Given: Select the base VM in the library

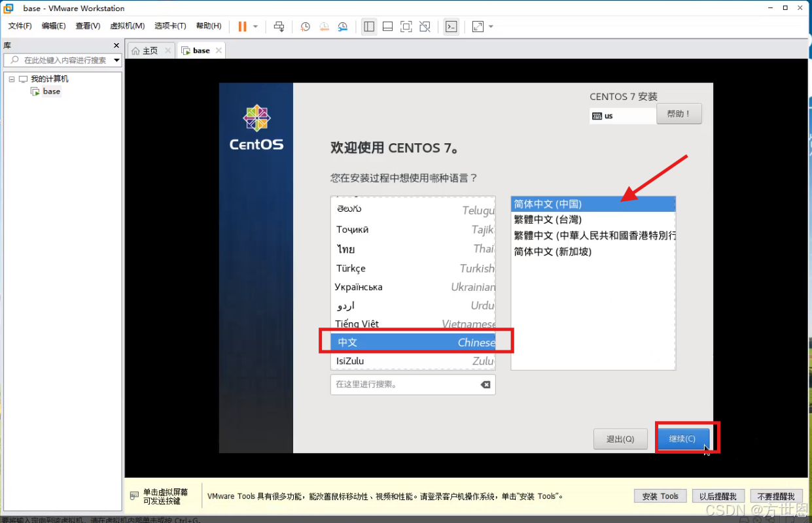Looking at the screenshot, I should pos(51,92).
